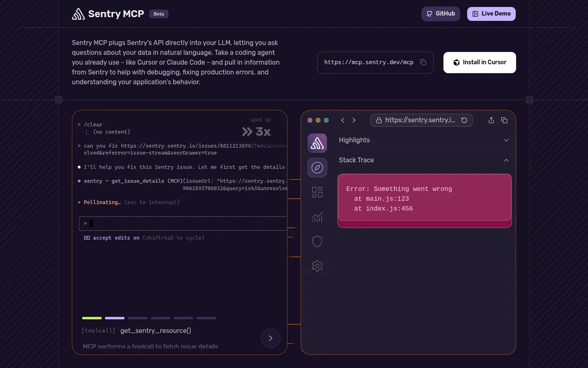The image size is (588, 368).
Task: Click the Sentry logo in the header
Action: pyautogui.click(x=78, y=14)
